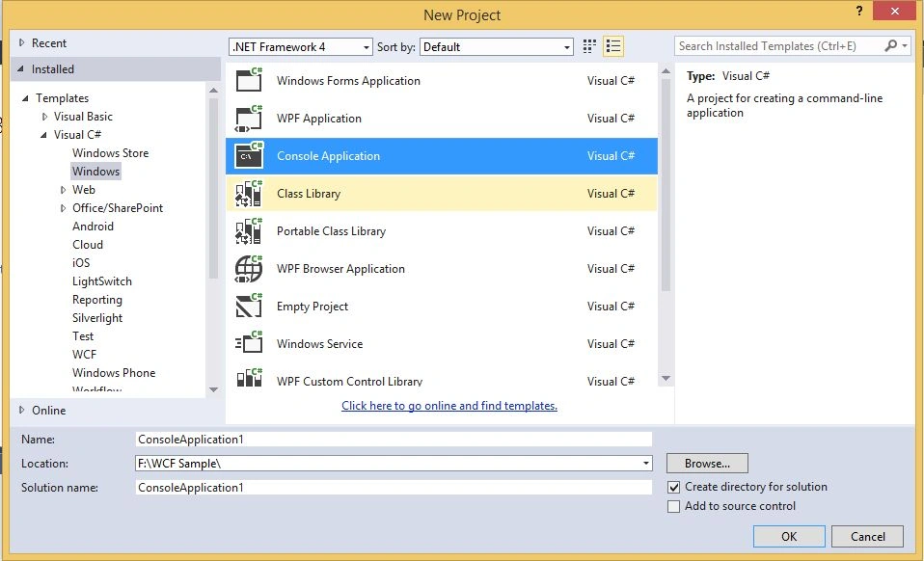This screenshot has width=924, height=561.
Task: Open the .NET Framework 4 dropdown
Action: point(301,46)
